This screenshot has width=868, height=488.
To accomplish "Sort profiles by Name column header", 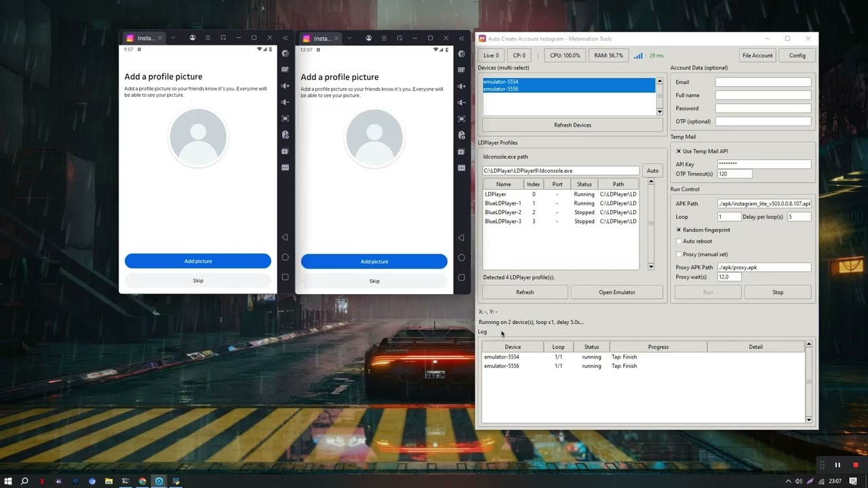I will click(503, 184).
